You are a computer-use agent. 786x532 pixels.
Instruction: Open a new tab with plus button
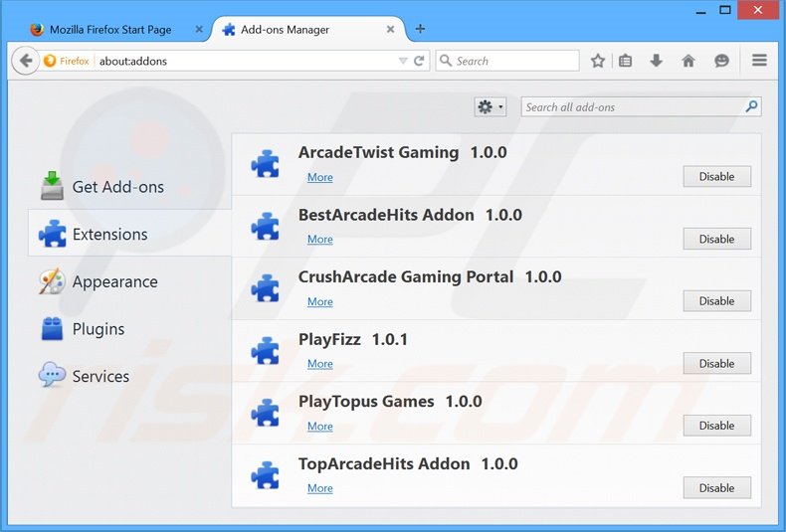pyautogui.click(x=420, y=29)
